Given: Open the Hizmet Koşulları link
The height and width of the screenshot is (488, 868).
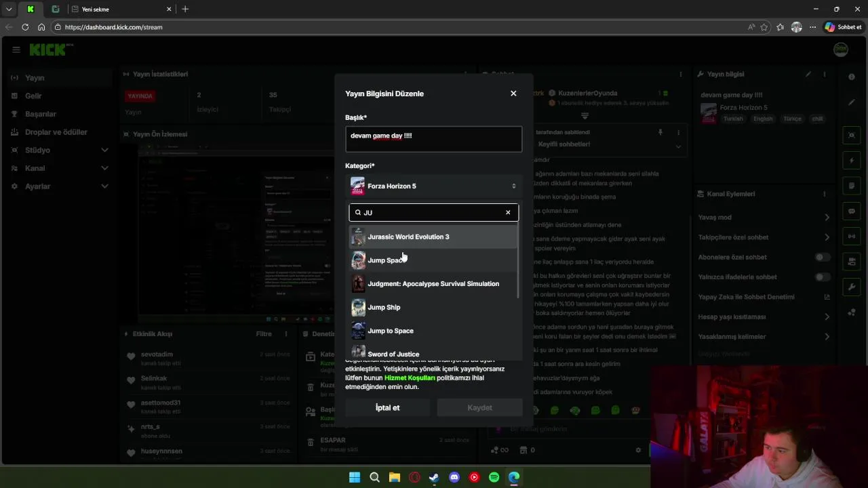Looking at the screenshot, I should click(410, 378).
